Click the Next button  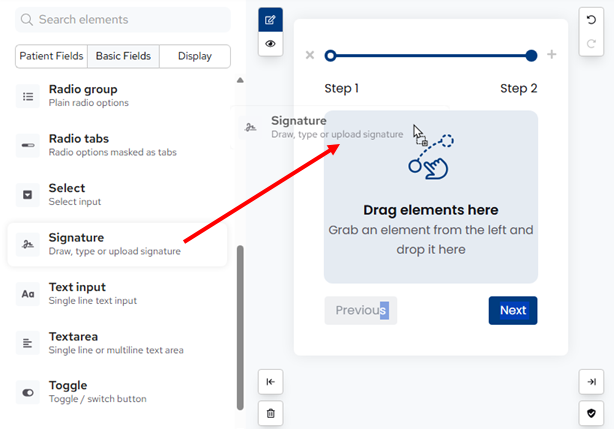tap(513, 310)
